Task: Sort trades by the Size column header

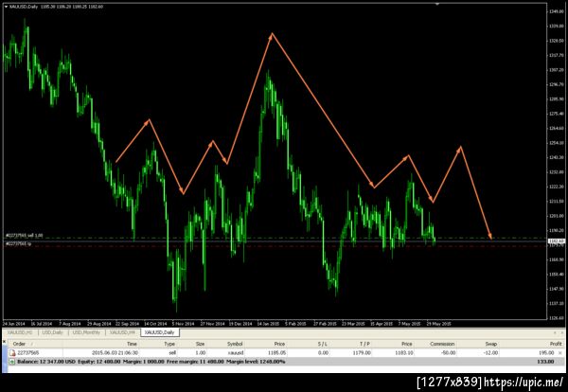Action: click(x=200, y=344)
